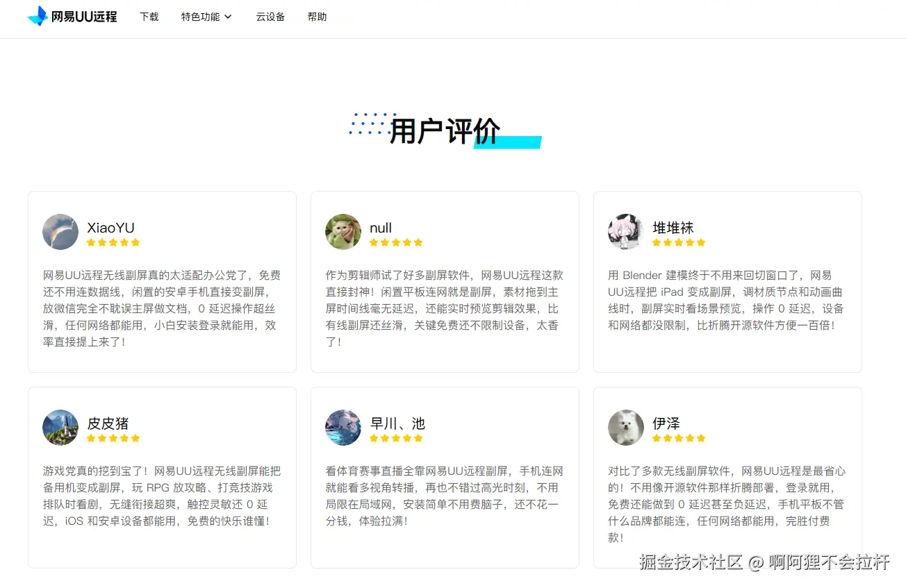Click the username 早川、池
The width and height of the screenshot is (906, 588).
[397, 423]
